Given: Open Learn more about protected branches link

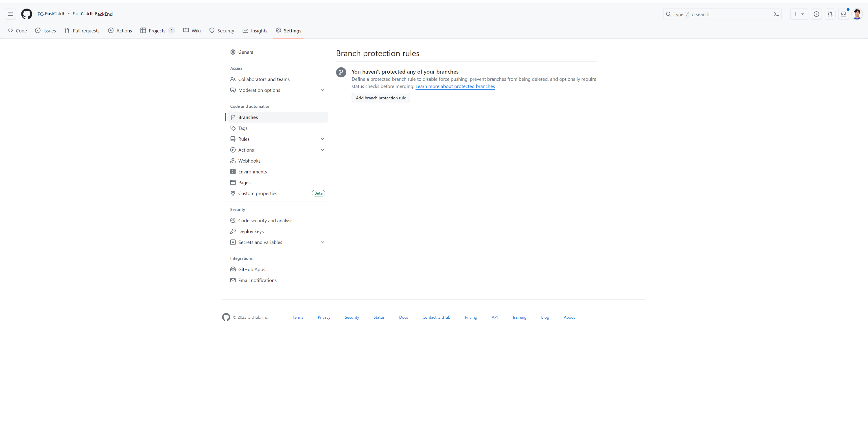Looking at the screenshot, I should (455, 86).
